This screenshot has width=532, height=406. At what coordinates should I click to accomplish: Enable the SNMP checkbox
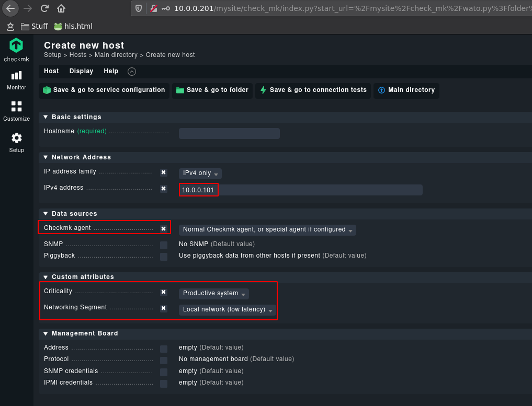tap(164, 245)
